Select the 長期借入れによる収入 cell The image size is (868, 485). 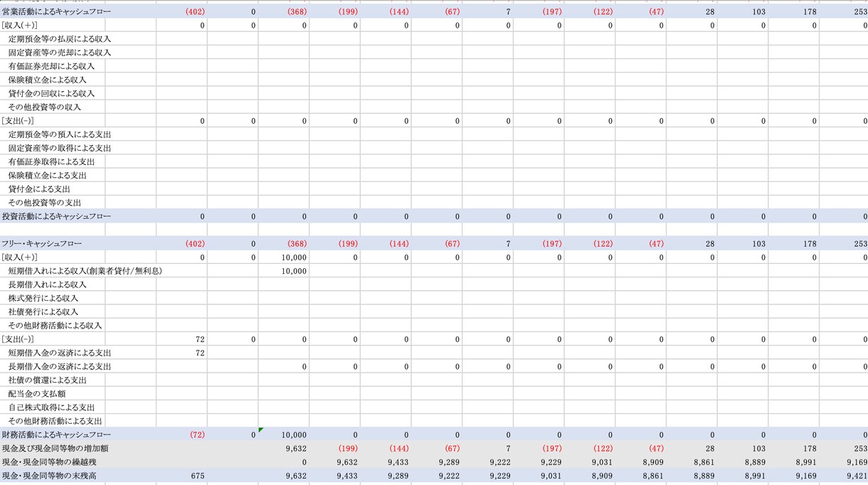[x=47, y=284]
